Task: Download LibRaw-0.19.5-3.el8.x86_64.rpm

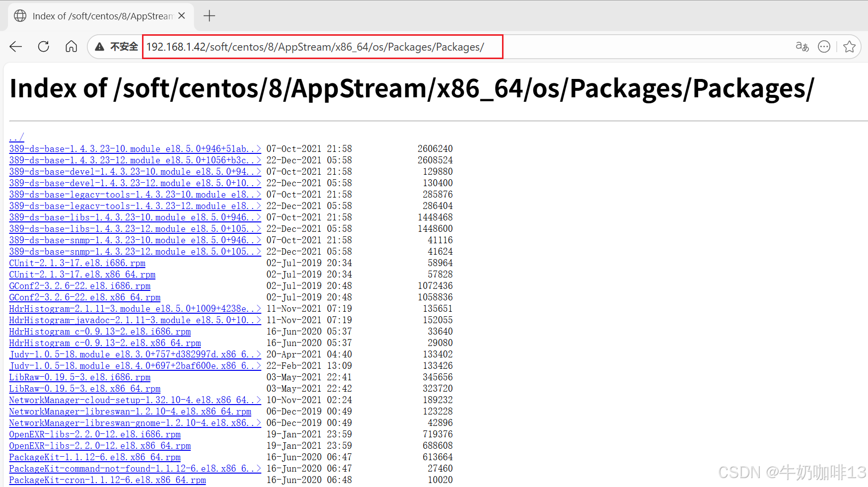Action: pos(85,389)
